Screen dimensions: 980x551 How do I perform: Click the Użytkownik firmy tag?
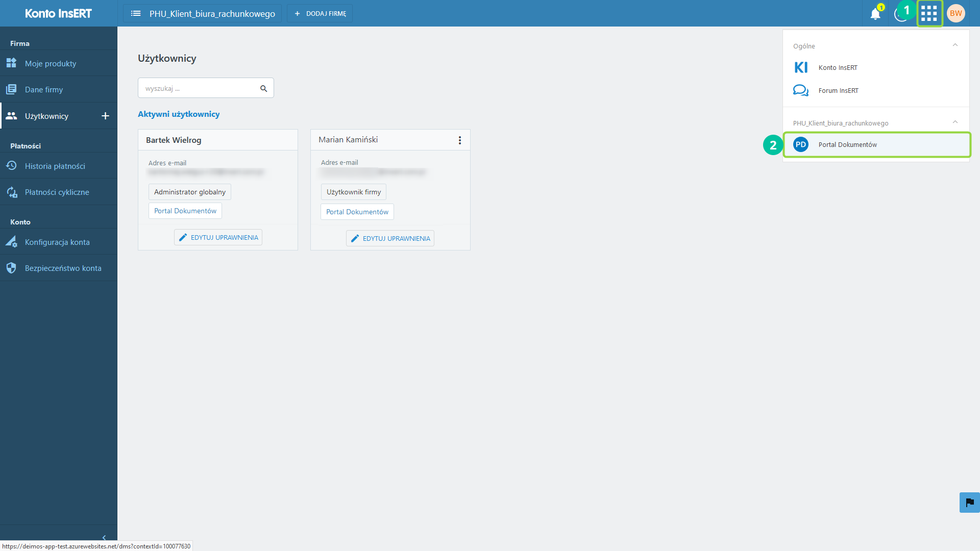click(x=354, y=192)
